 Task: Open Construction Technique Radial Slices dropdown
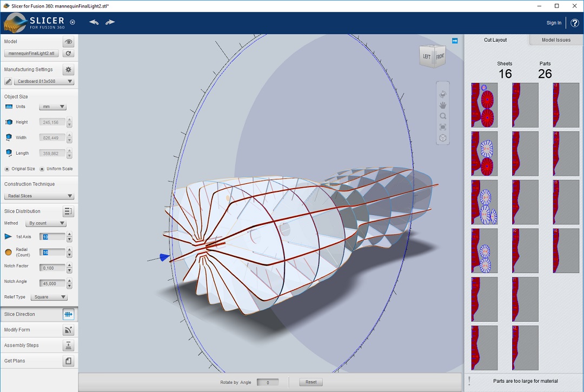[x=39, y=196]
